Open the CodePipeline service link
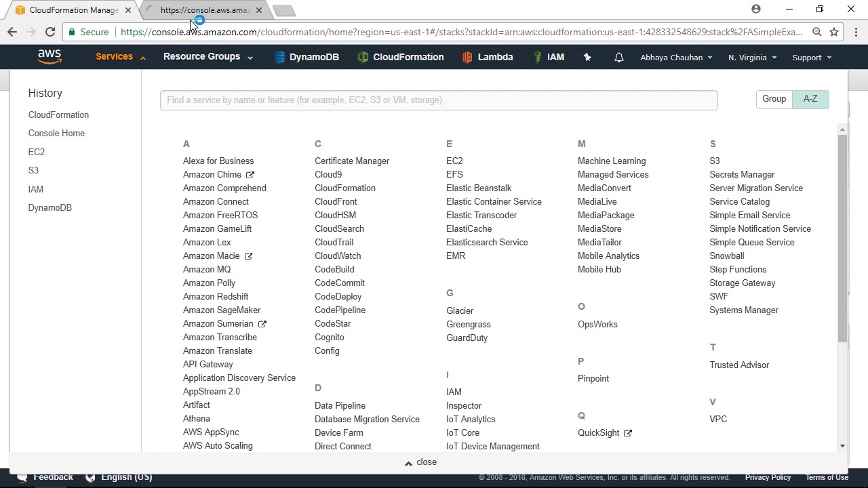Viewport: 868px width, 488px height. (340, 310)
